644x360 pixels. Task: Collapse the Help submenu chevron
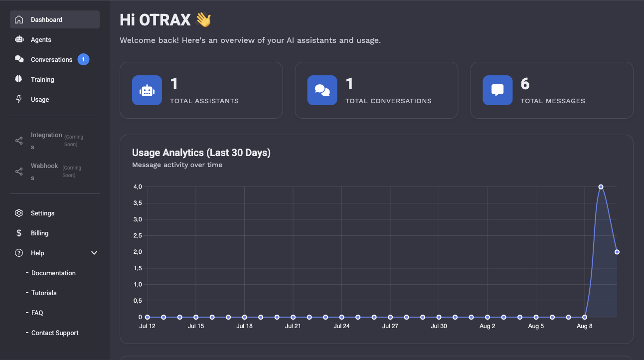pos(94,253)
